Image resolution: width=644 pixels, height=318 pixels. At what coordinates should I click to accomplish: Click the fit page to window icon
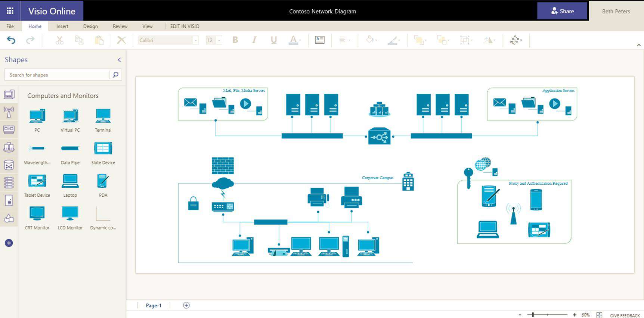click(599, 315)
